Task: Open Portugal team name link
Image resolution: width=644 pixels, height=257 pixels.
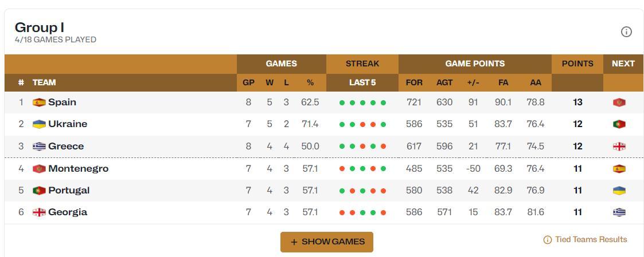Action: click(x=69, y=191)
